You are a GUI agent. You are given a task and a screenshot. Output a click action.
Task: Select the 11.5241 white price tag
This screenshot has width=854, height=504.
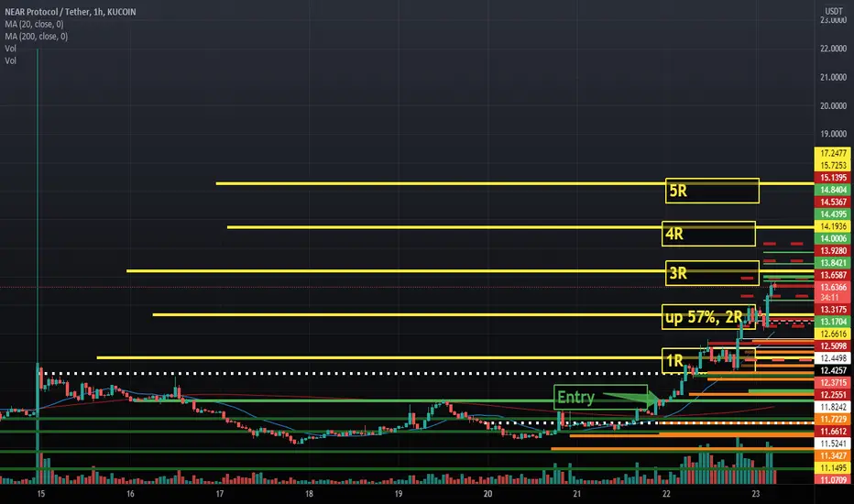[x=833, y=444]
